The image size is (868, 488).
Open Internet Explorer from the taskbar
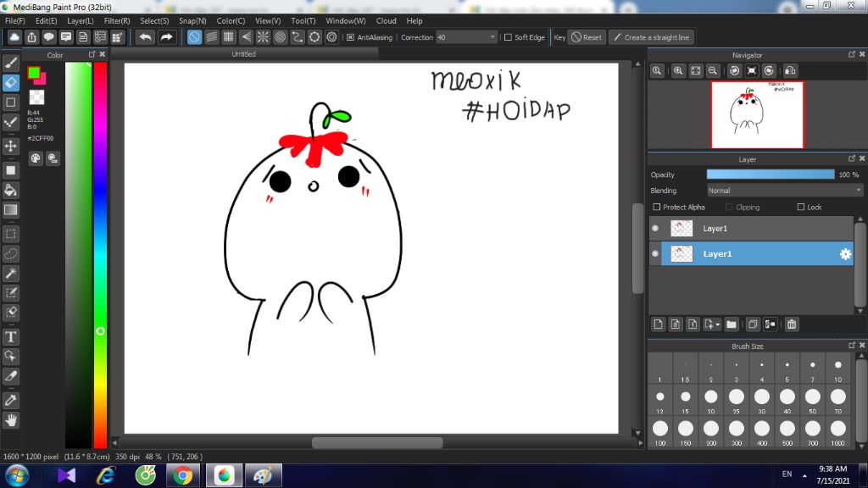(106, 475)
